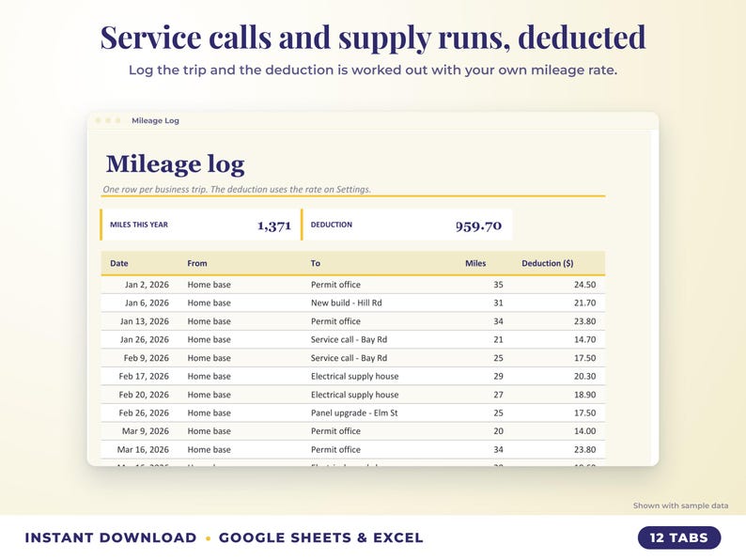Select Electrical supply house in Feb 20 row

(x=354, y=395)
